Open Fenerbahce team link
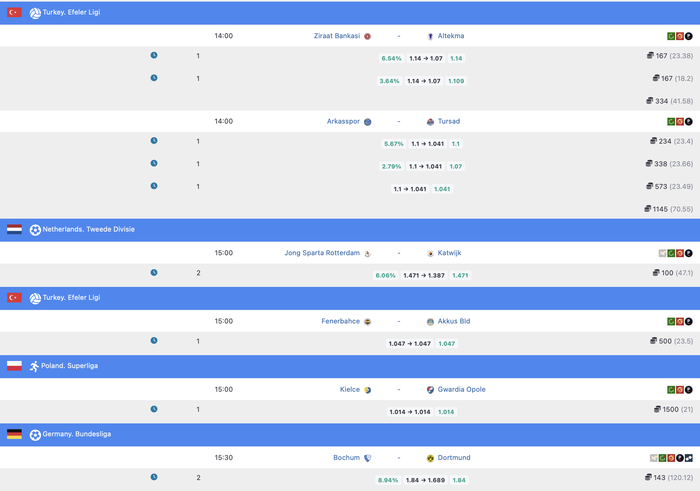The image size is (700, 491). 340,321
